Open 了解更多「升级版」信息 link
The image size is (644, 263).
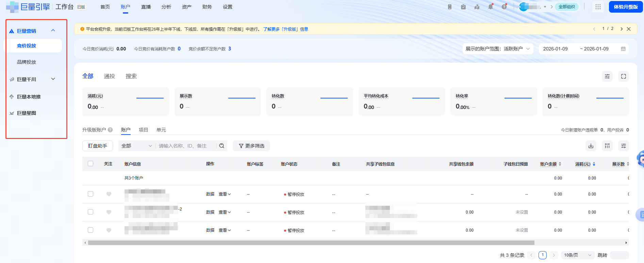click(x=286, y=29)
